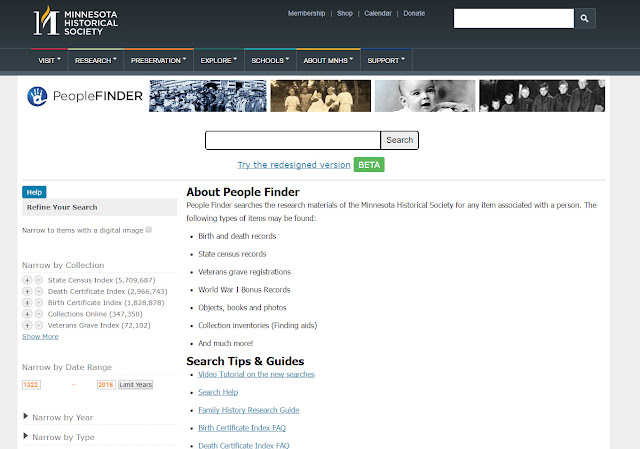Viewport: 640px width, 449px height.
Task: Click Death Certificate Index (2,966,743) text
Action: point(107,291)
